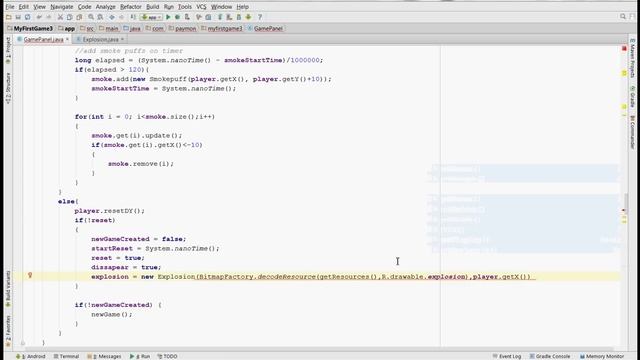Click the Find magnifier icon in toolbar
640x360 pixels.
(91, 17)
